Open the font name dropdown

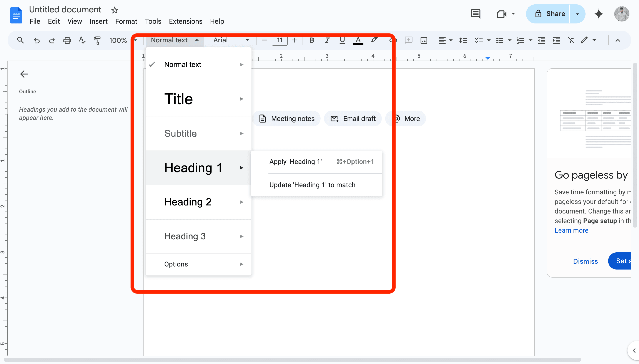click(230, 40)
